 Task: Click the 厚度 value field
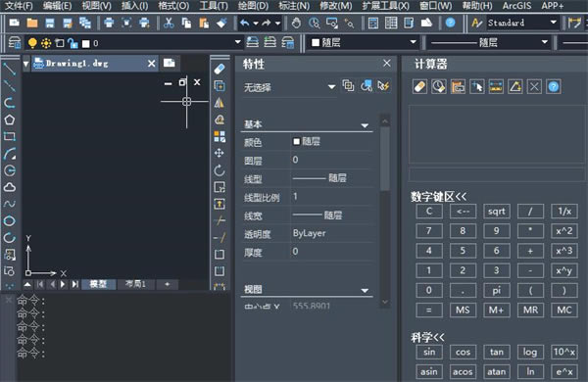(x=332, y=252)
